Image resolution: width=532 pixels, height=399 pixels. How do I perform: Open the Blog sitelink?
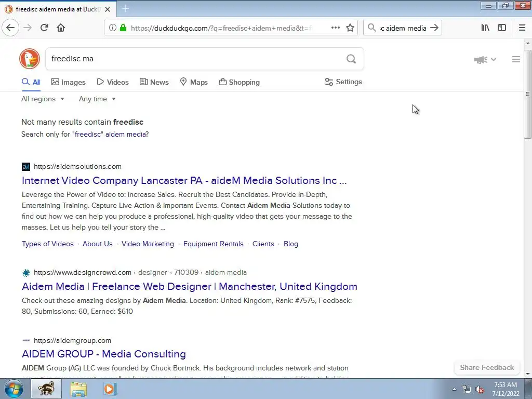click(x=291, y=244)
